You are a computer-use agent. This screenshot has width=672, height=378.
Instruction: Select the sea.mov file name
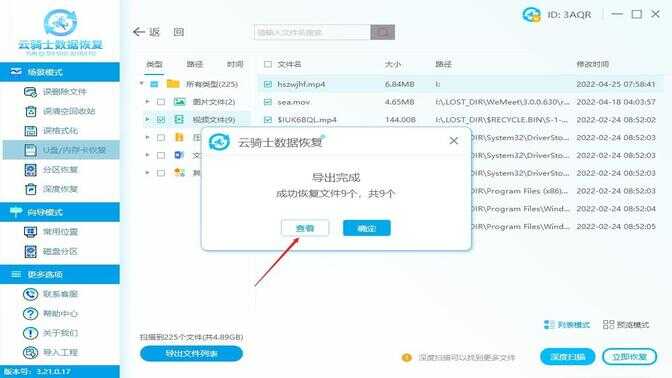(x=294, y=102)
